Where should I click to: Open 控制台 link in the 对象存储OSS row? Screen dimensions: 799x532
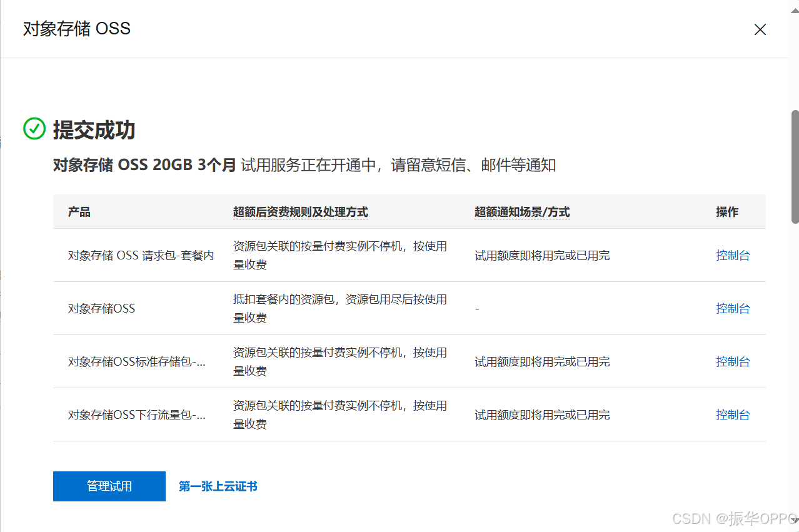733,308
